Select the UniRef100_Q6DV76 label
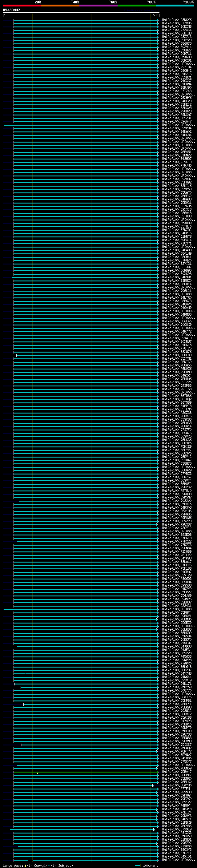 (177, 416)
